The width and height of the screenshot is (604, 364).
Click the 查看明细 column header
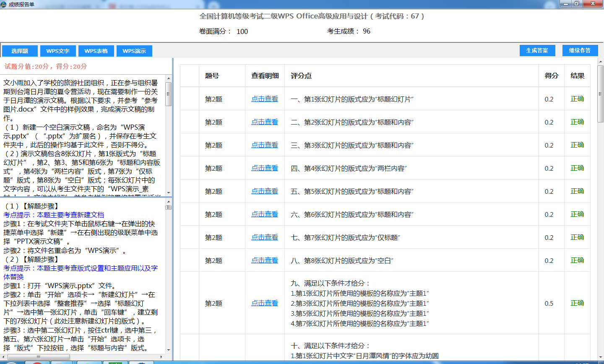point(265,76)
